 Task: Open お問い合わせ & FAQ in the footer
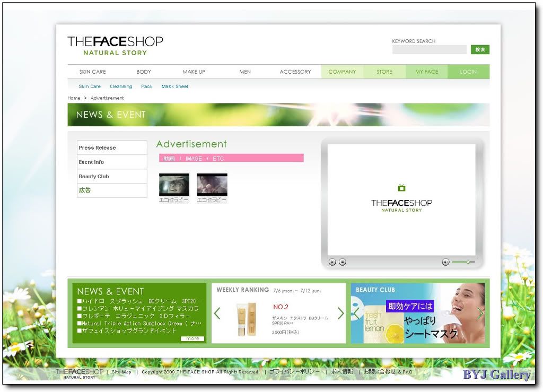[x=388, y=371]
